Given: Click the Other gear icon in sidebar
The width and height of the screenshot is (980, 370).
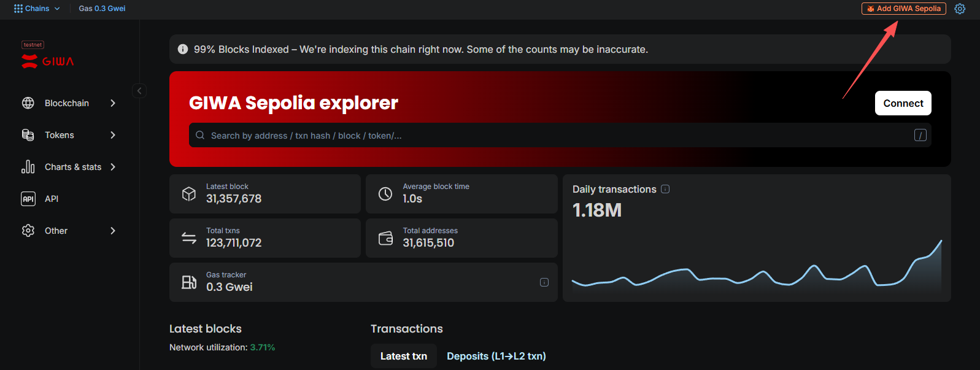Looking at the screenshot, I should click(x=28, y=231).
